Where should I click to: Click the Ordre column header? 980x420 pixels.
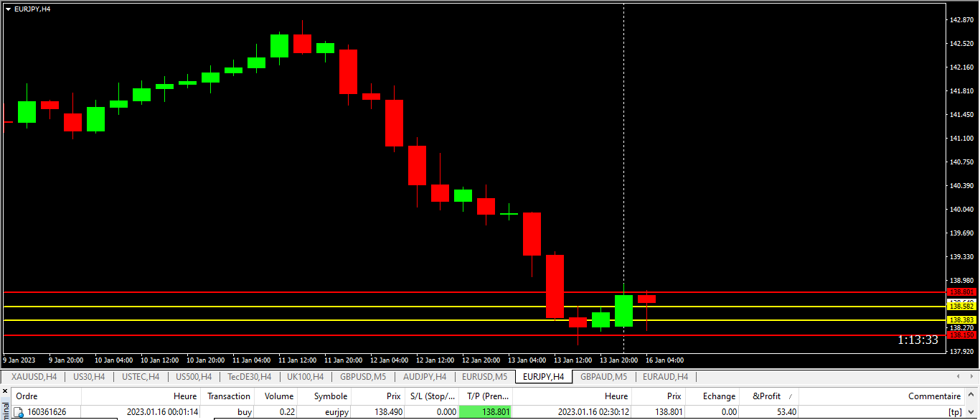tap(27, 396)
